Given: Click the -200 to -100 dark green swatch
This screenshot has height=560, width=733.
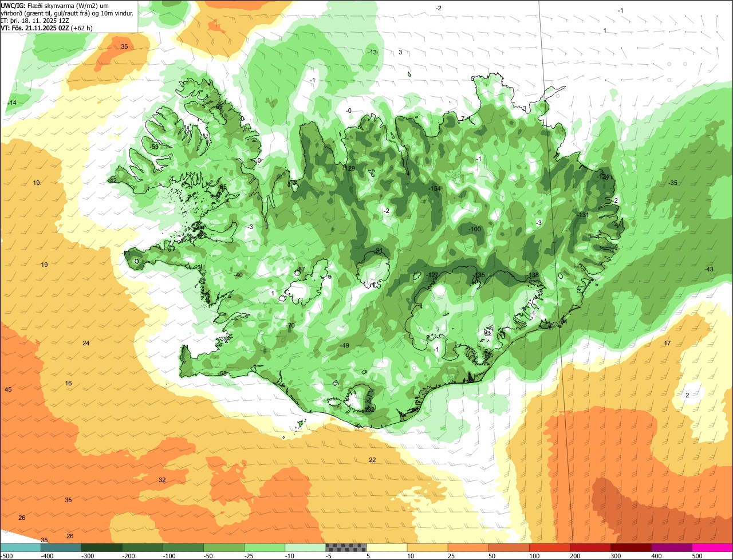Looking at the screenshot, I should point(143,547).
